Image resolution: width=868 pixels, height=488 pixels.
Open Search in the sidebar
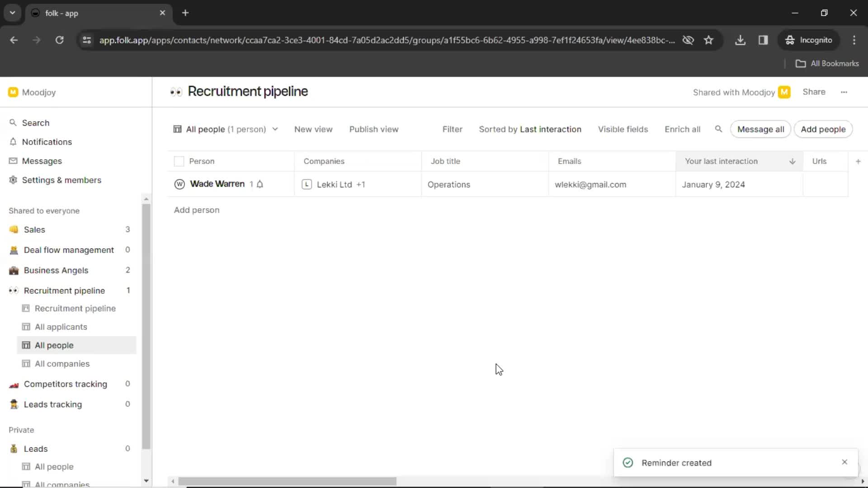(x=29, y=123)
